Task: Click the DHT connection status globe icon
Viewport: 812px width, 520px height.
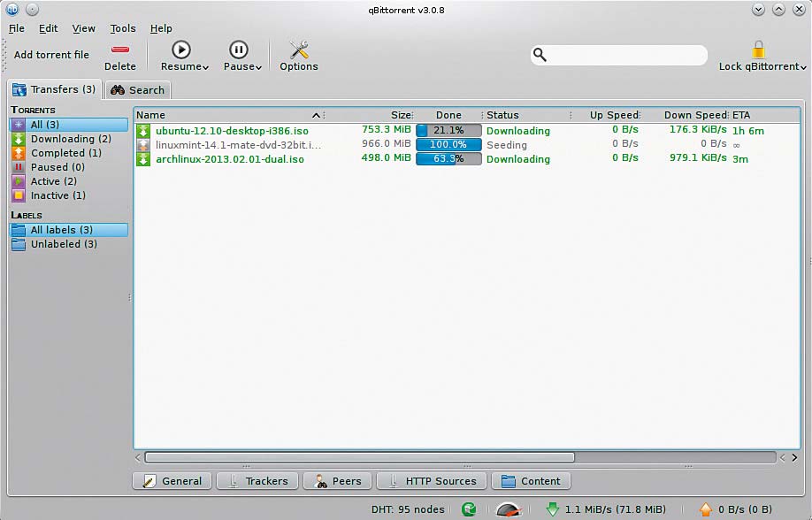Action: coord(469,509)
